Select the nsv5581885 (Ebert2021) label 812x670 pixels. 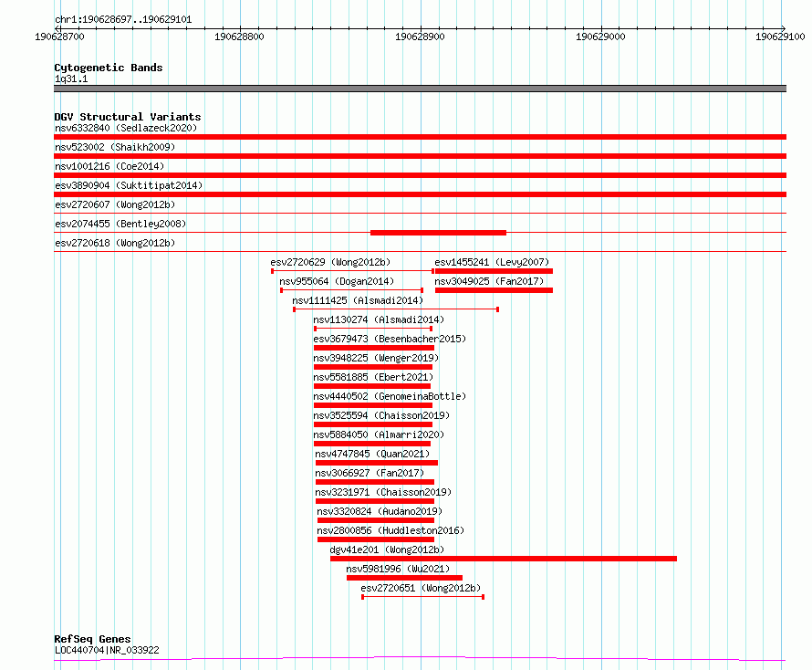(373, 377)
